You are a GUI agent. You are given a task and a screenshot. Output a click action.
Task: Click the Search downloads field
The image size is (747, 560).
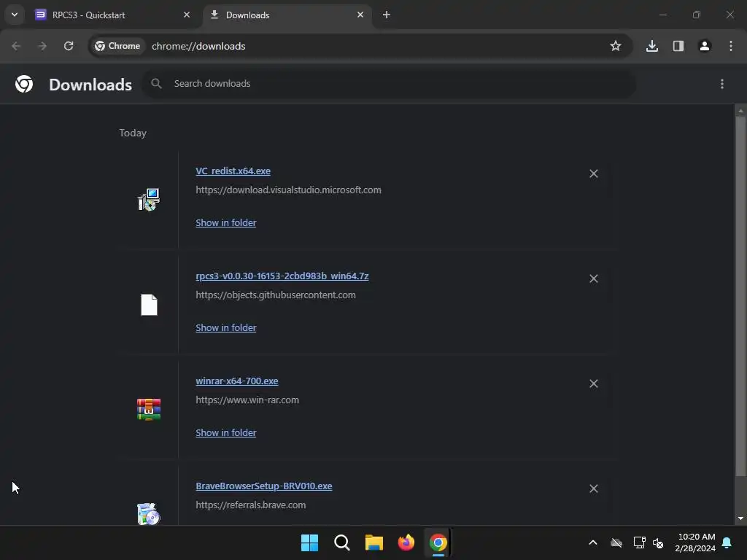389,84
